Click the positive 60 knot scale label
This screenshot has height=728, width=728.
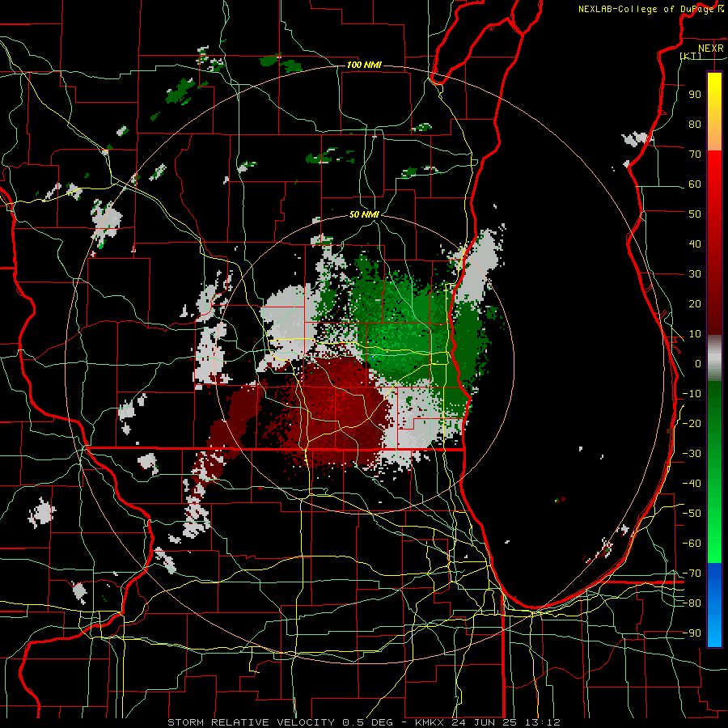[x=695, y=184]
